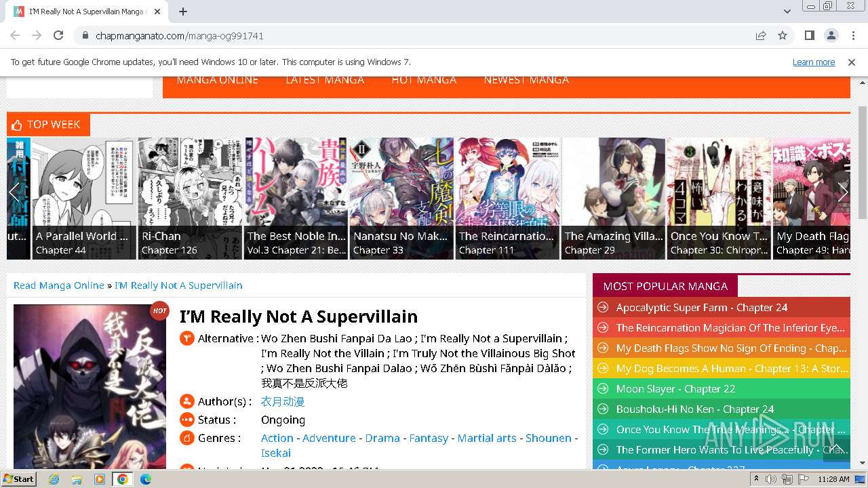The image size is (868, 488).
Task: Show hidden system tray icons
Action: click(757, 479)
